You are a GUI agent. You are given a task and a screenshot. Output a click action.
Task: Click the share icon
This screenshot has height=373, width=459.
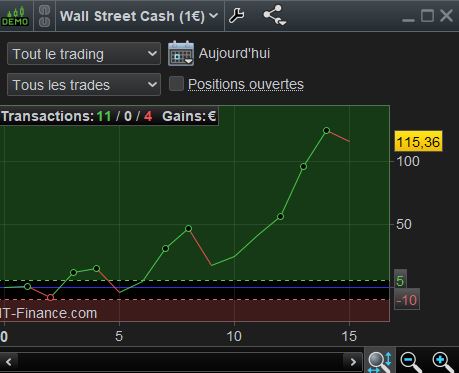(274, 15)
